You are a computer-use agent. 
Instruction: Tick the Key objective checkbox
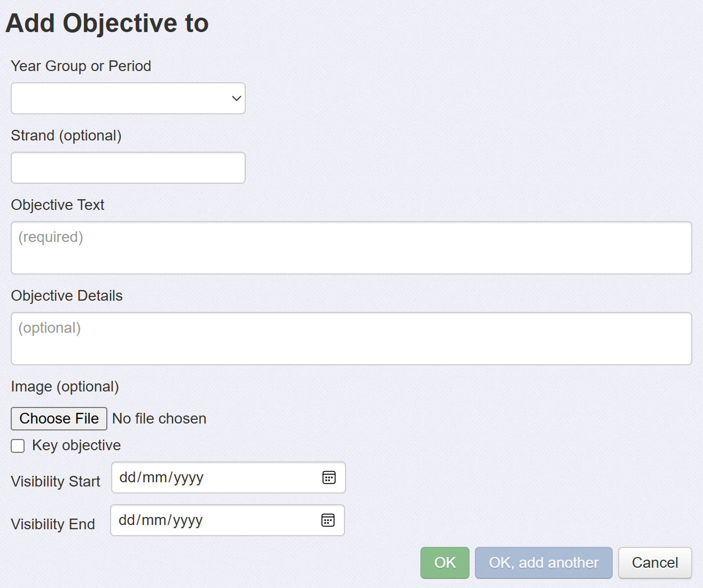tap(18, 446)
